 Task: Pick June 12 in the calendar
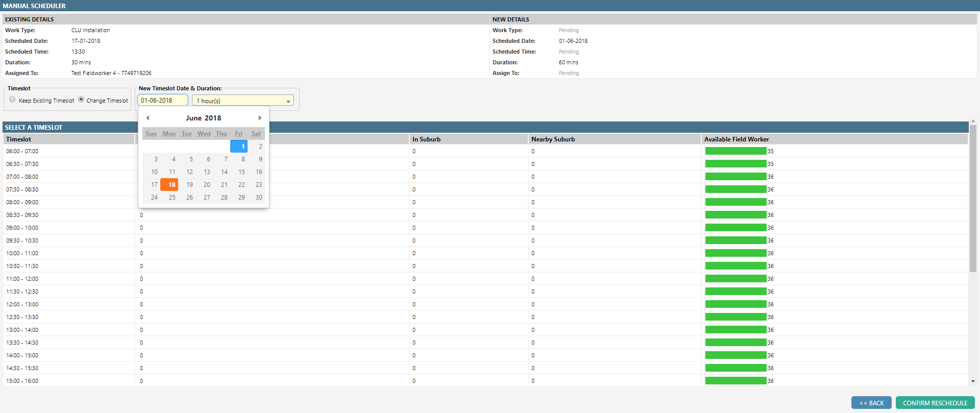tap(189, 172)
